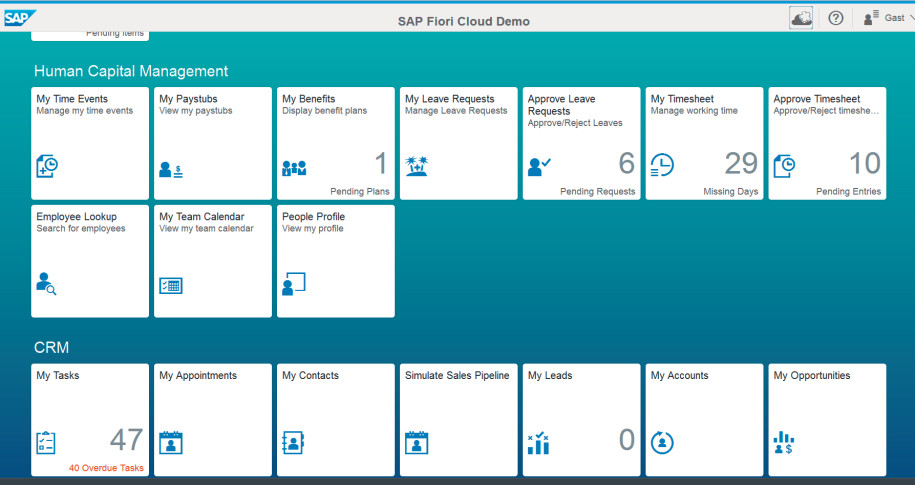Click 'Missing Days' label
This screenshot has width=915, height=485.
click(x=731, y=191)
